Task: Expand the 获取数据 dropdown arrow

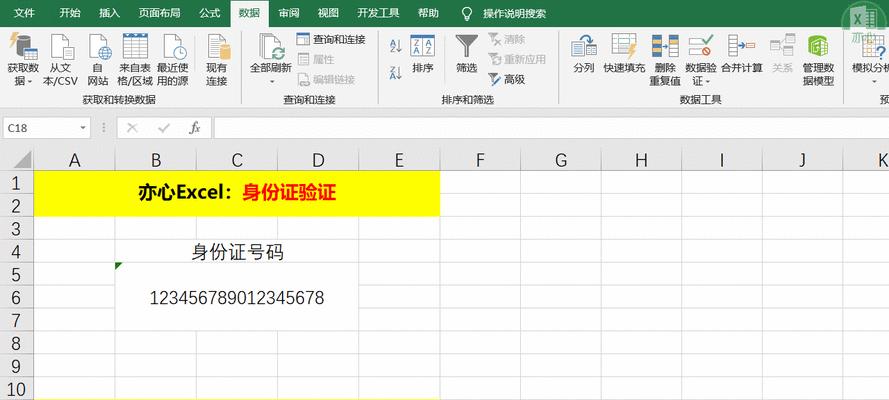Action: [x=32, y=82]
